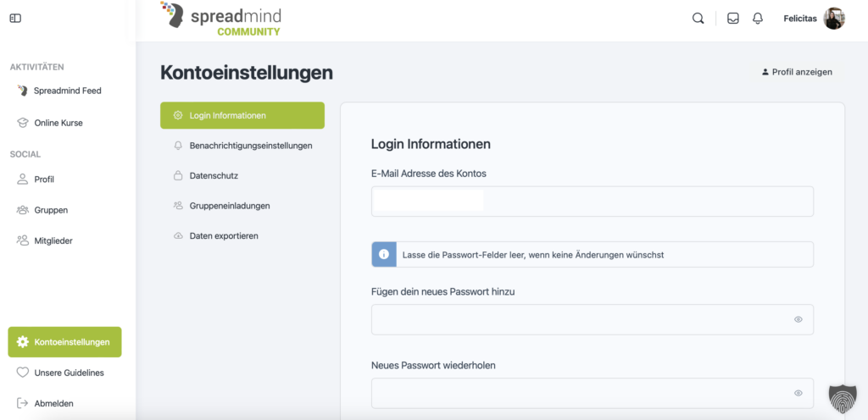868x420 pixels.
Task: Open Felicitas user avatar menu
Action: click(834, 19)
